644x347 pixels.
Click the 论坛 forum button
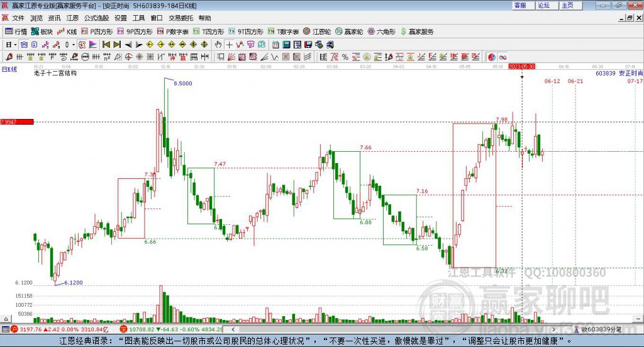click(547, 5)
